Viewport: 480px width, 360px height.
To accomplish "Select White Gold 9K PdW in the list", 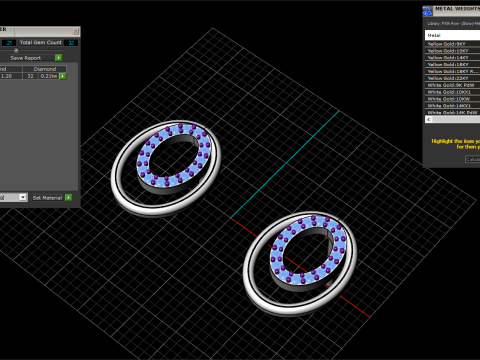I will pos(452,85).
